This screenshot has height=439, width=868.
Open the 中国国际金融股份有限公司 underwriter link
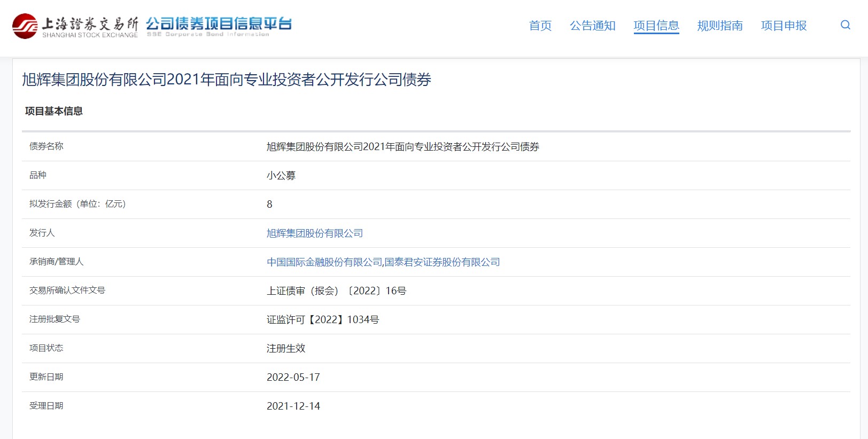pyautogui.click(x=324, y=262)
